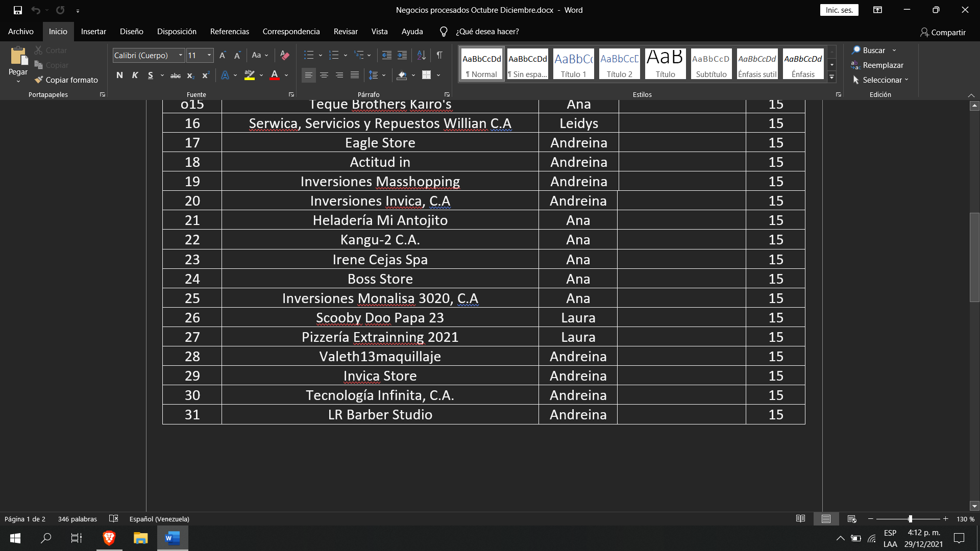Apply paragraph shading paint bucket
Screen dimensions: 980x551
pyautogui.click(x=402, y=76)
